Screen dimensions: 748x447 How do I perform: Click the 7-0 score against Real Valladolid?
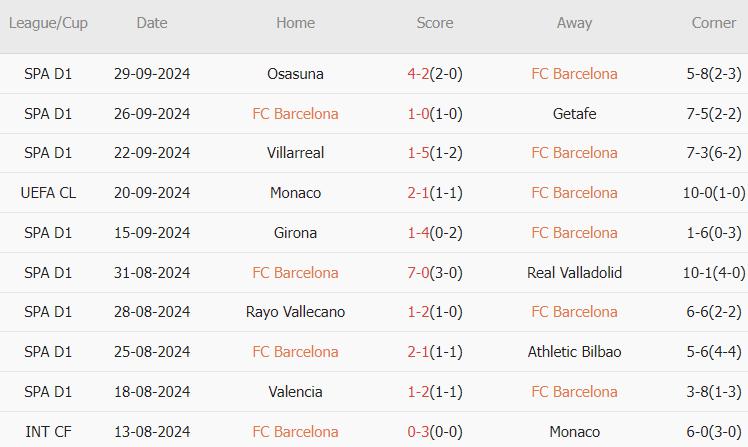point(418,273)
